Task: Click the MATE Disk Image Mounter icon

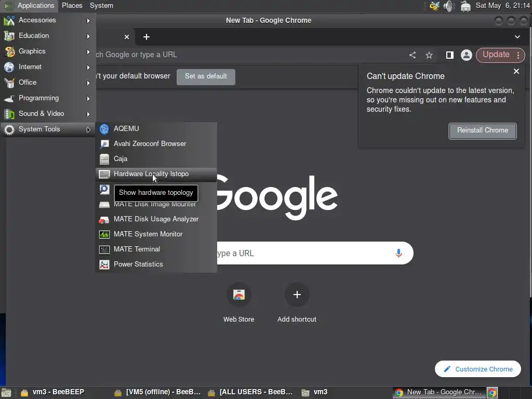Action: 104,205
